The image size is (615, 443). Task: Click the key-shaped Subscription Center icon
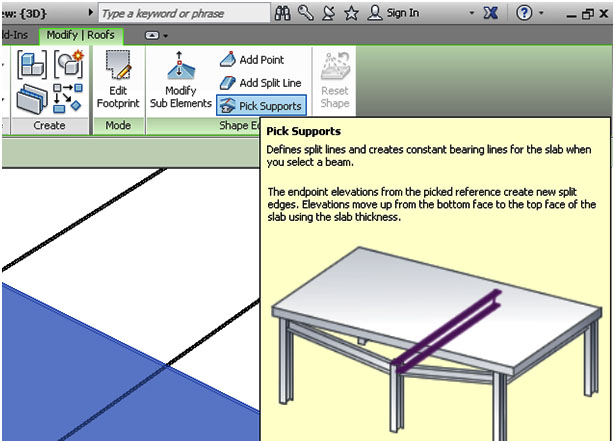[x=305, y=13]
